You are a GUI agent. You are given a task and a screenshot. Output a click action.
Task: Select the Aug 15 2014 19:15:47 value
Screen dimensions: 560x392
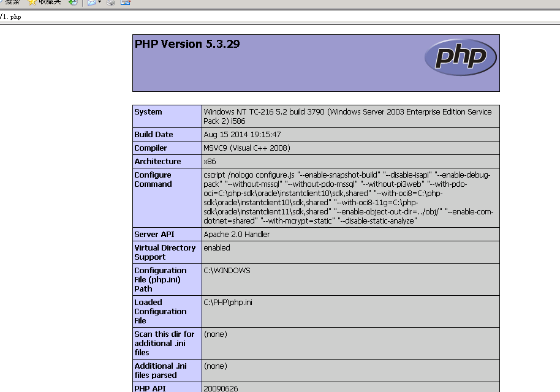(242, 135)
